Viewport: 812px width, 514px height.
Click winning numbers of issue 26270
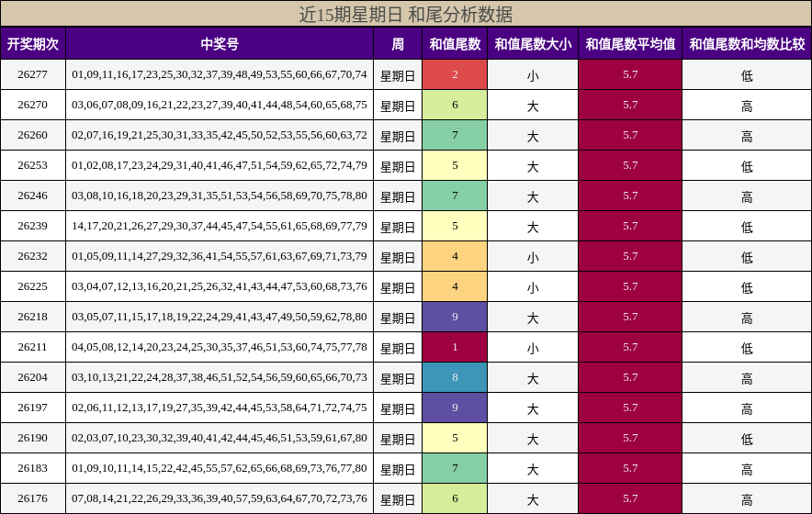[220, 105]
